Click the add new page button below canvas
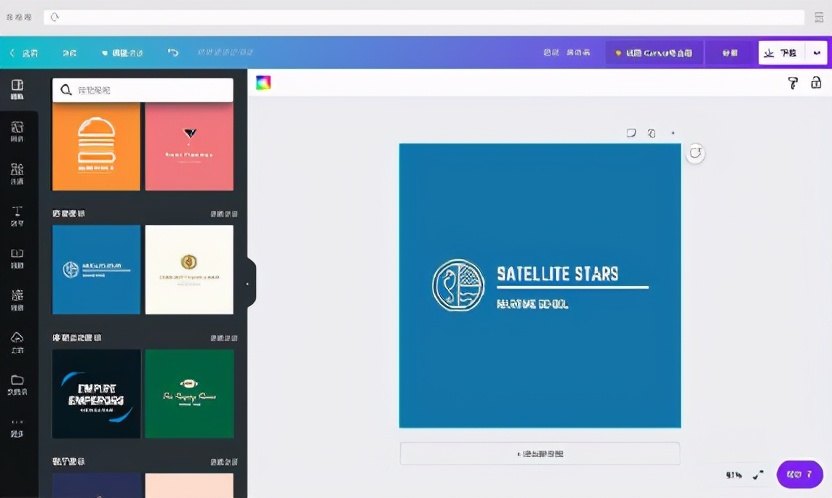The image size is (832, 498). click(540, 453)
